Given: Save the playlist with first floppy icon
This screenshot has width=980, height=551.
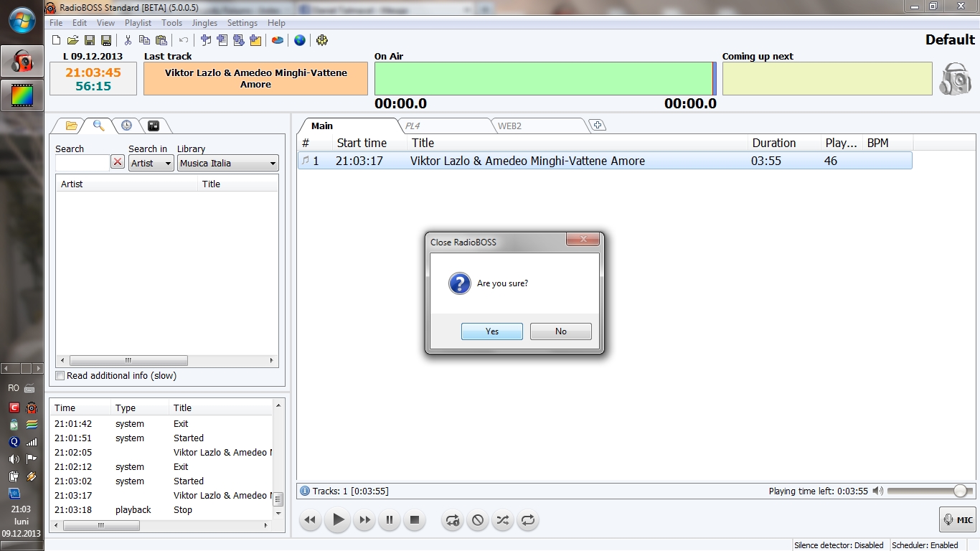Looking at the screenshot, I should [x=90, y=40].
